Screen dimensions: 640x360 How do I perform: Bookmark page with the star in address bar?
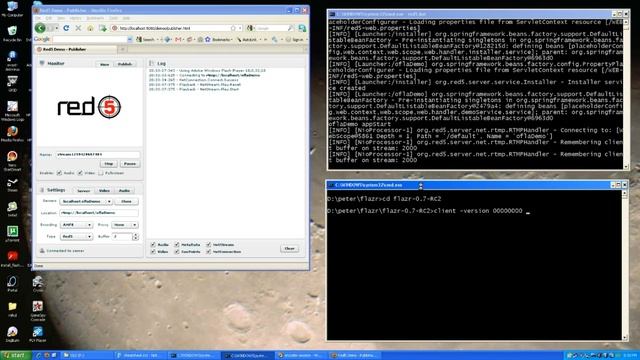pos(233,28)
